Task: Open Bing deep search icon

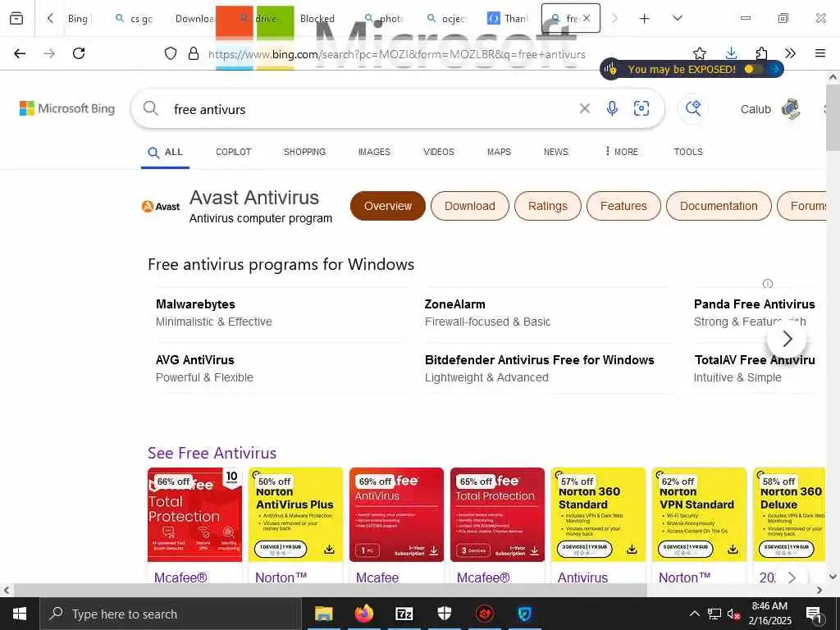Action: (692, 109)
